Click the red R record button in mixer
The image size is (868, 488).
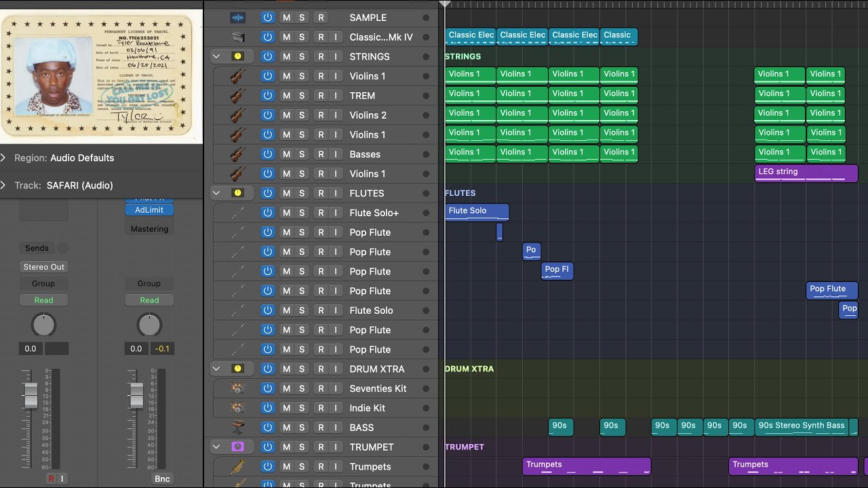click(51, 479)
